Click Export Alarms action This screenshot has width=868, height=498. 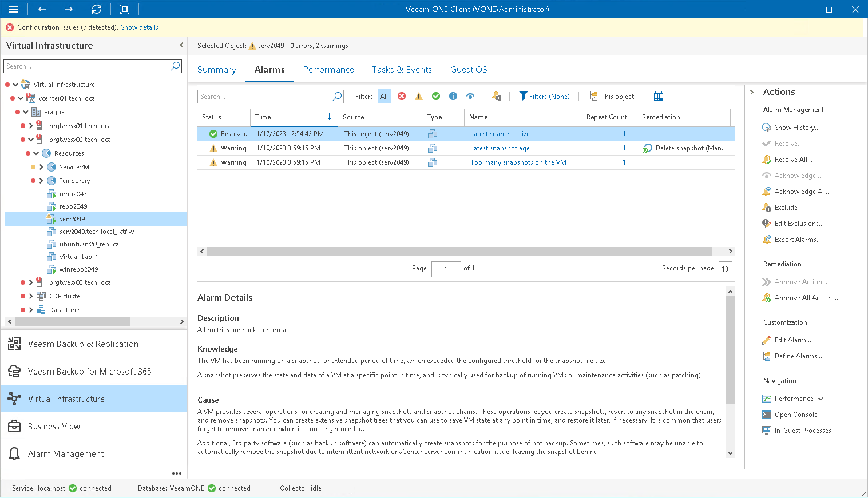792,240
